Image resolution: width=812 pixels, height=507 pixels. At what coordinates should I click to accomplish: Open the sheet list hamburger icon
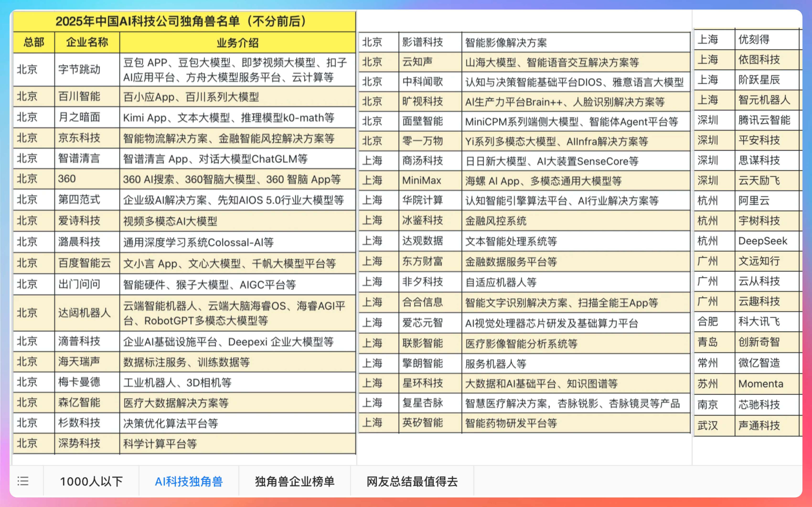pos(23,481)
